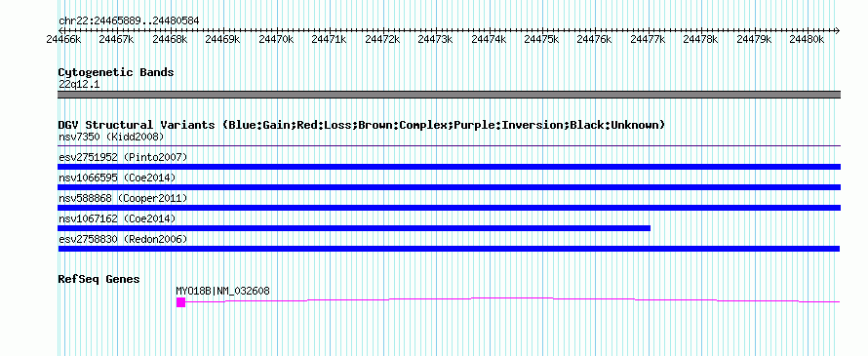Click the 24466k ruler tick label
The image size is (868, 356).
[x=64, y=39]
